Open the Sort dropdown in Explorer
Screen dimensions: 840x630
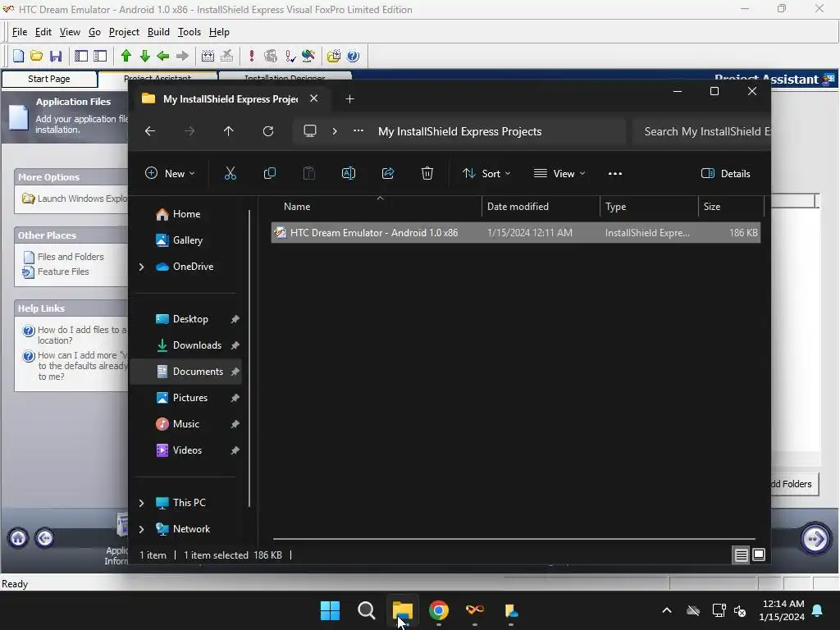click(486, 173)
